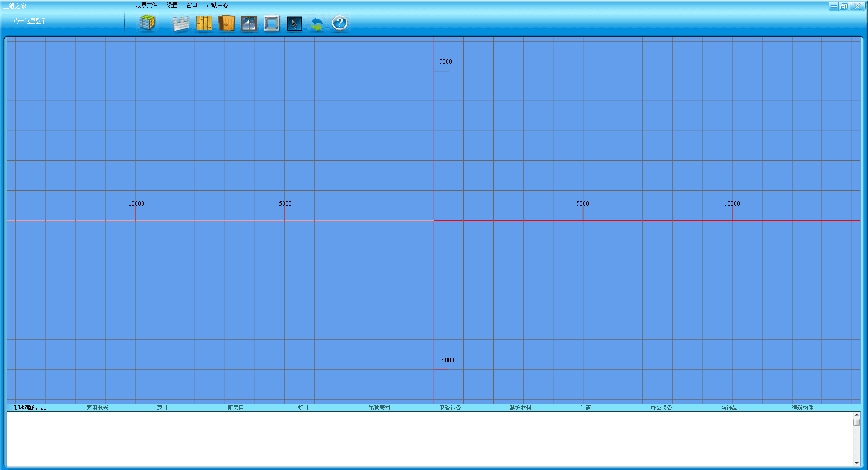Restore the window using the title bar button
This screenshot has height=470, width=868.
click(x=844, y=6)
